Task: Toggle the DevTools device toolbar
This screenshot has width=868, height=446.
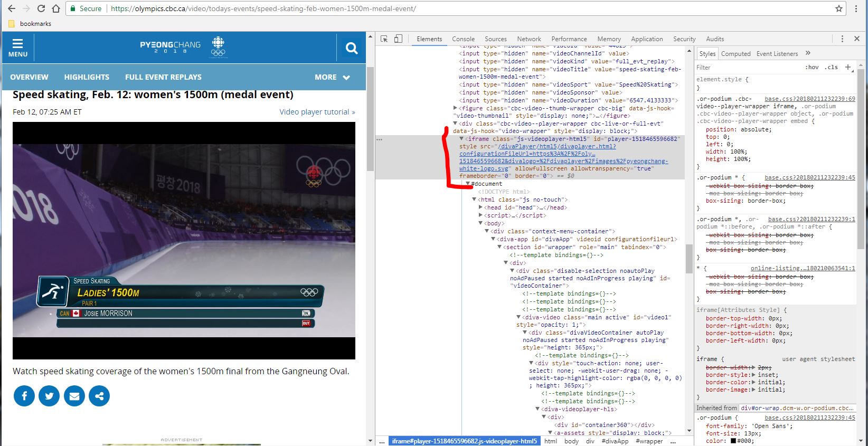Action: coord(398,39)
